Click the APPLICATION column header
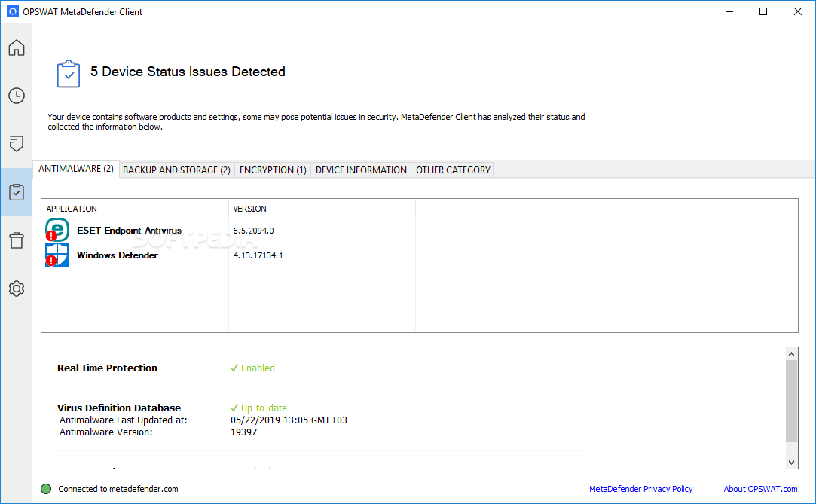816x504 pixels. click(x=72, y=209)
